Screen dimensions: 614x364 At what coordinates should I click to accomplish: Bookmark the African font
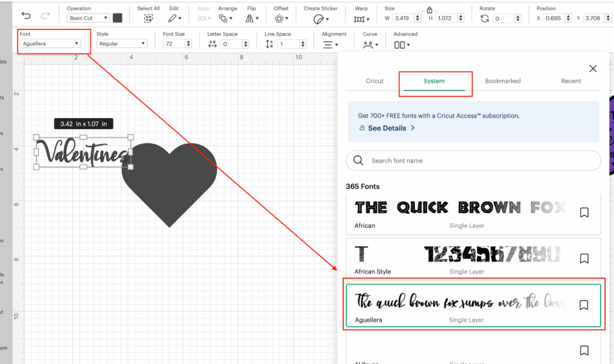[x=583, y=212]
